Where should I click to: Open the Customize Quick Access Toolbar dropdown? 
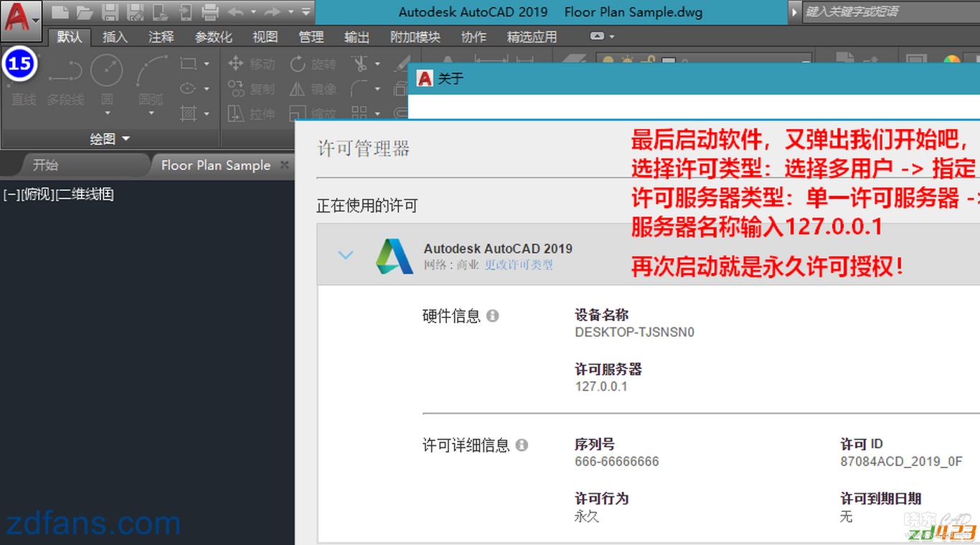click(306, 12)
